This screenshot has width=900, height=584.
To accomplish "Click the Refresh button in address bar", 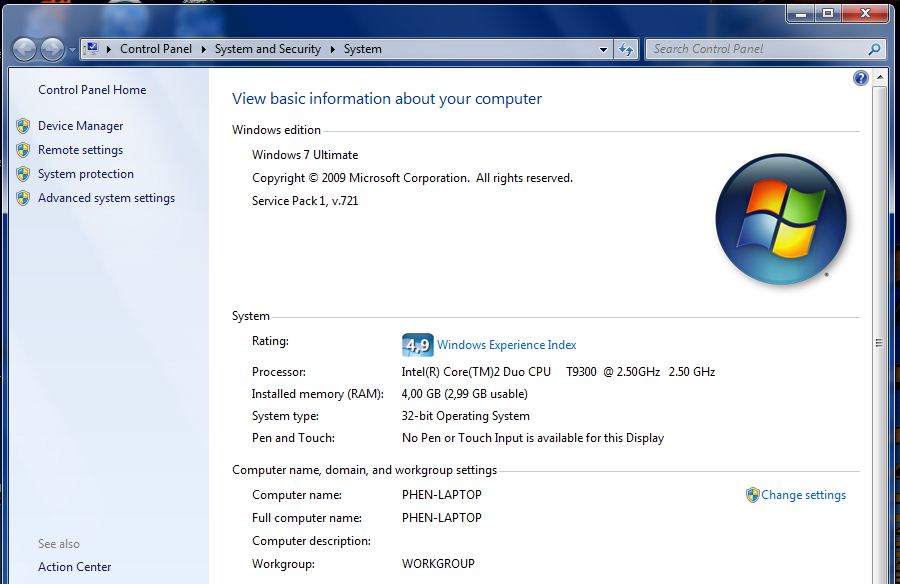I will click(626, 49).
